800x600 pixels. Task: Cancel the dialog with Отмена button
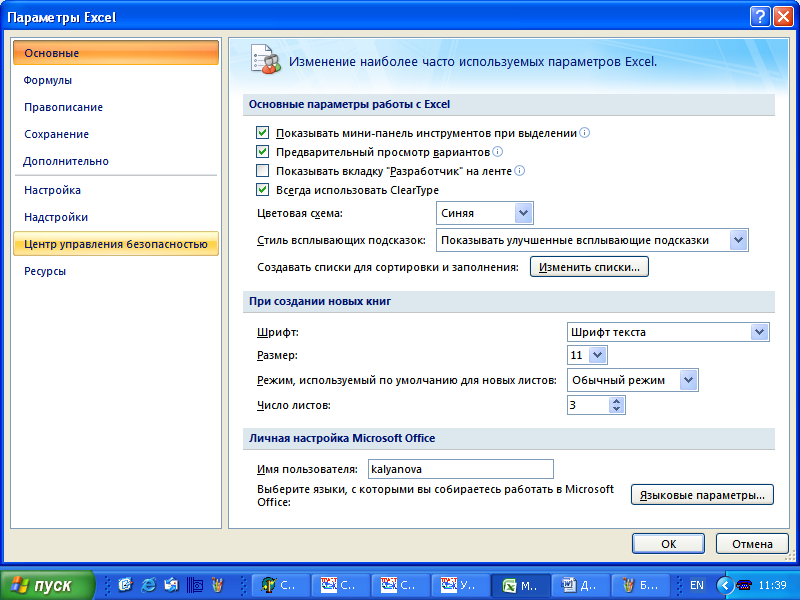752,544
